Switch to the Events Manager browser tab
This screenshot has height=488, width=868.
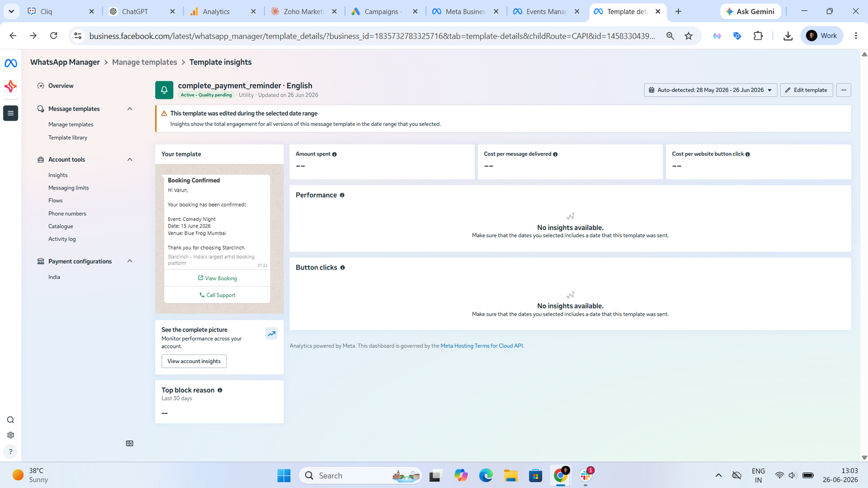coord(546,11)
